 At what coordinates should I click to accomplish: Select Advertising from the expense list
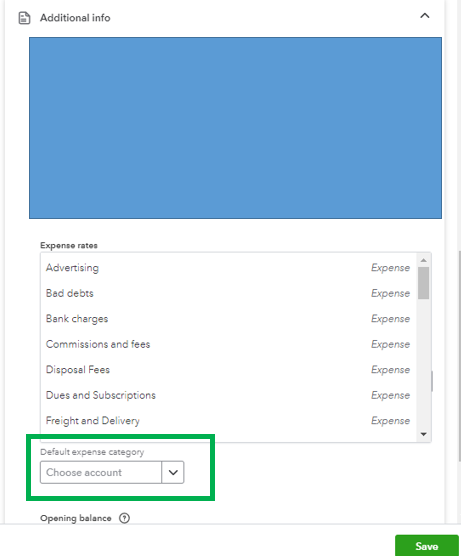coord(228,268)
